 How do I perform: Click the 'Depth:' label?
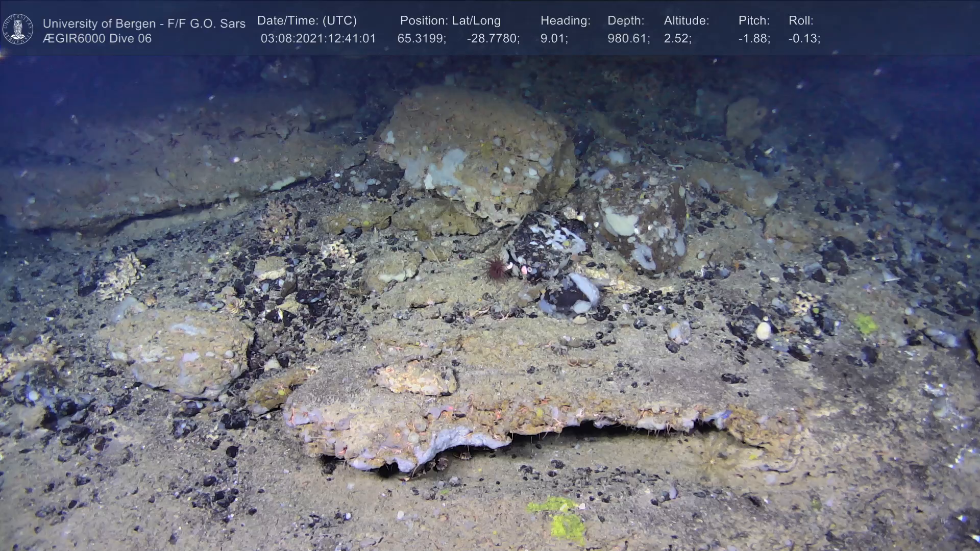[625, 21]
